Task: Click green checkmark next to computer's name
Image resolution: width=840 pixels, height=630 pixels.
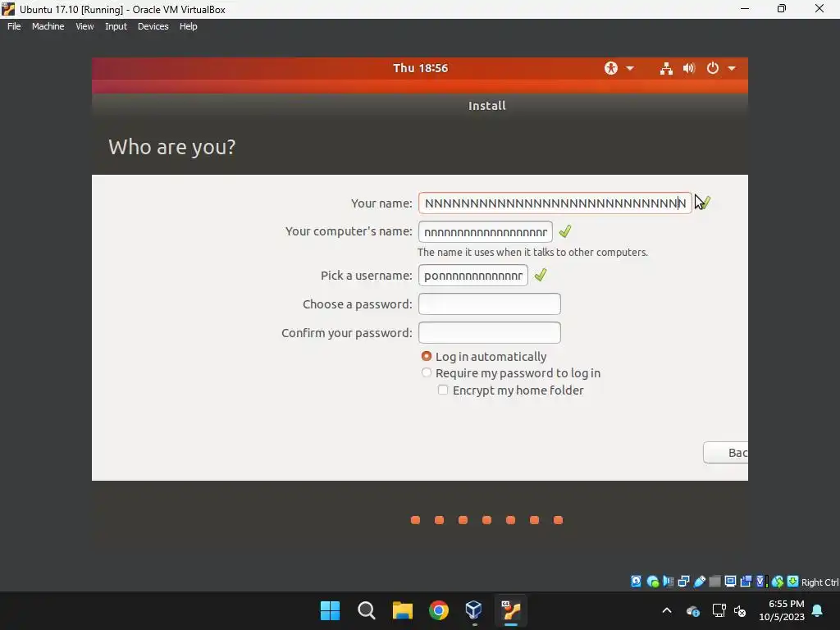Action: tap(565, 231)
